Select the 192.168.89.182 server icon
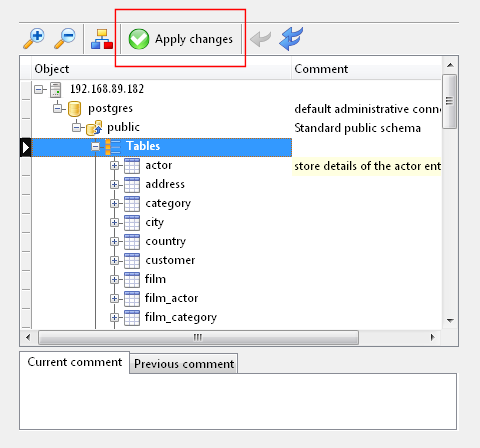The width and height of the screenshot is (480, 448). tap(55, 90)
